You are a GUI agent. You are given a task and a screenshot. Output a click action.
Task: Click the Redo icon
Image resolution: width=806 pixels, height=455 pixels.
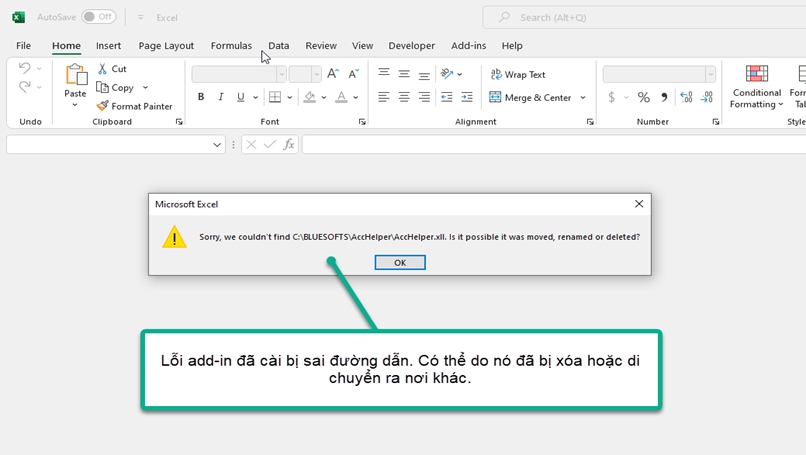pos(24,86)
